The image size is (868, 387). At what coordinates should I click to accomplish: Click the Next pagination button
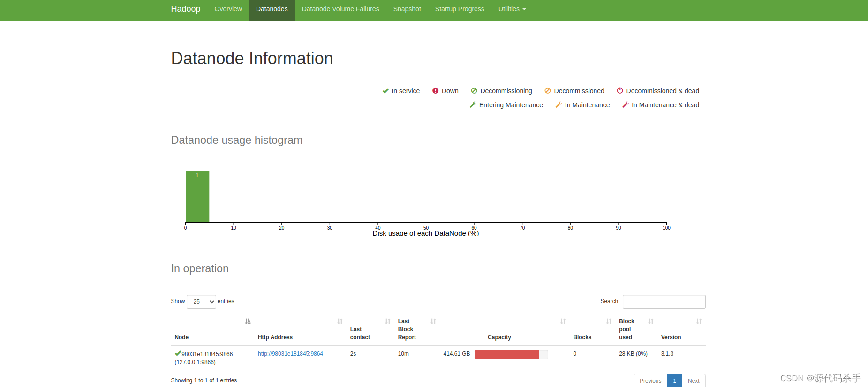coord(694,381)
